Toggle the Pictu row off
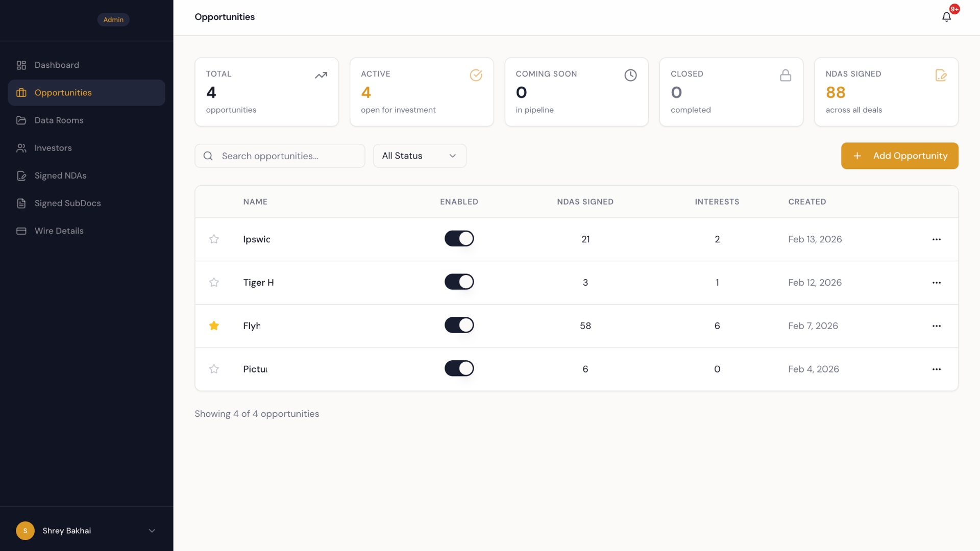Viewport: 980px width, 551px height. pyautogui.click(x=459, y=368)
